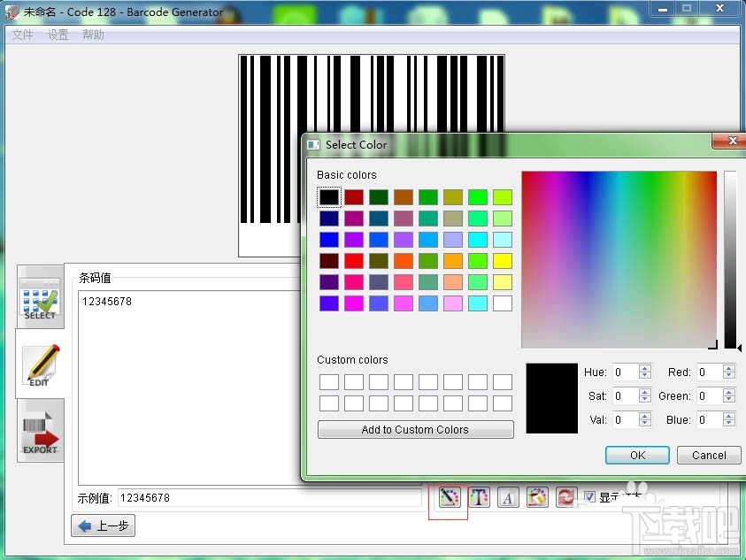
Task: Open the 文件 menu
Action: pos(23,35)
